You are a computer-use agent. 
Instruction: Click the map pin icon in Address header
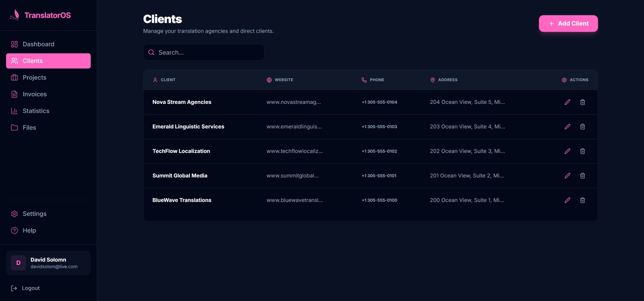[433, 80]
